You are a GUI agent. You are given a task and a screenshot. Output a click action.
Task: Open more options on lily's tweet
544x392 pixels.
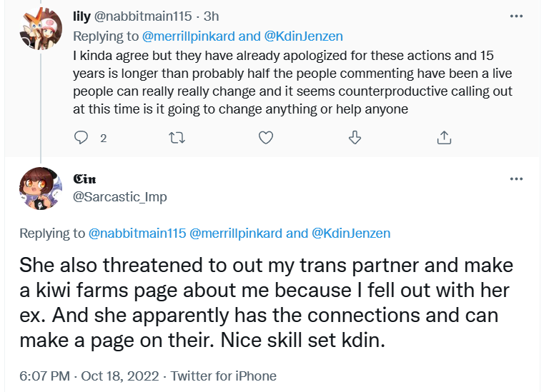click(x=516, y=16)
